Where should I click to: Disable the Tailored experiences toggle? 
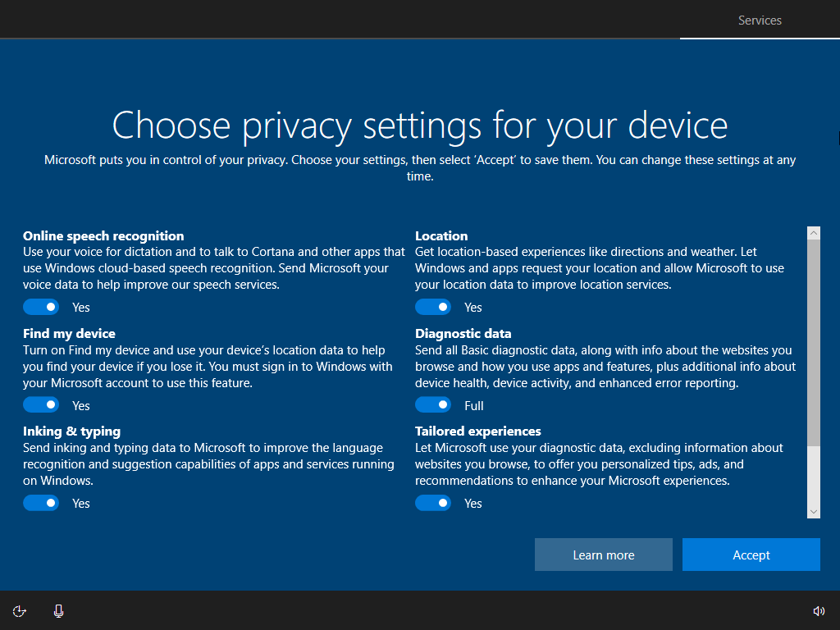pos(433,503)
